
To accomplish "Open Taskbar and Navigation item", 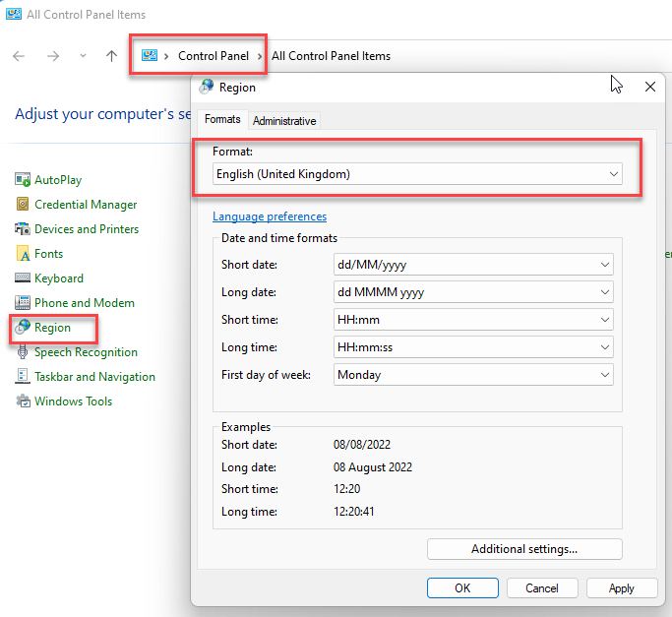I will coord(94,377).
